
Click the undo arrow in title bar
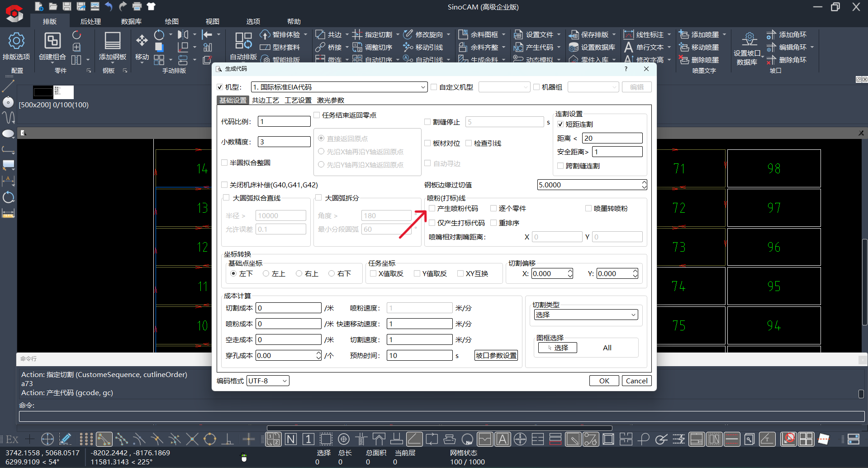click(109, 6)
